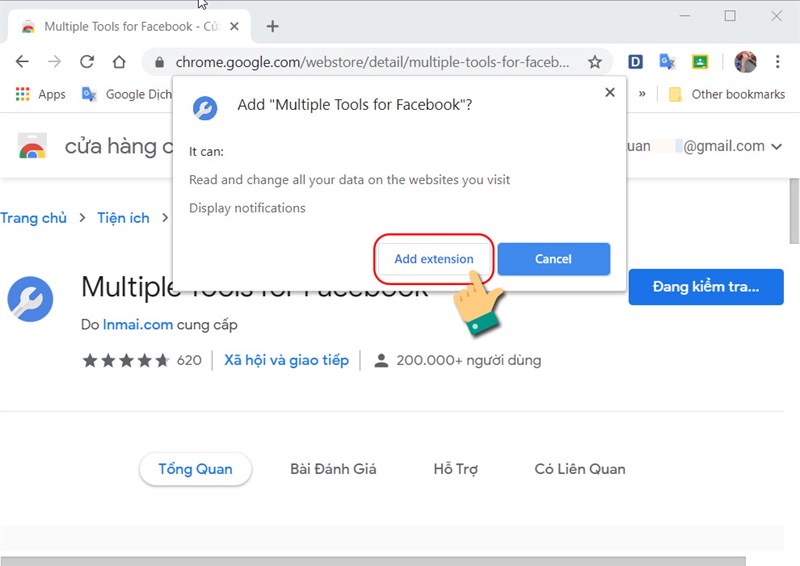Expand the gmail account dropdown

(777, 147)
